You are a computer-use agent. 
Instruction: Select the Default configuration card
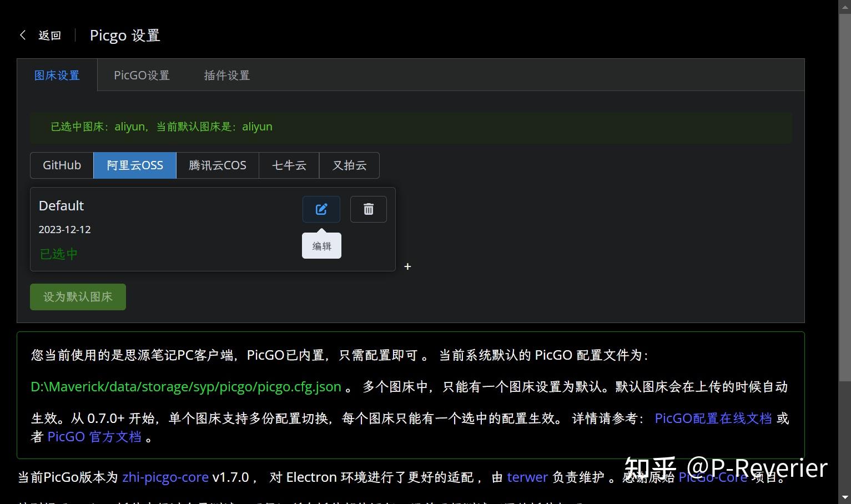139,229
